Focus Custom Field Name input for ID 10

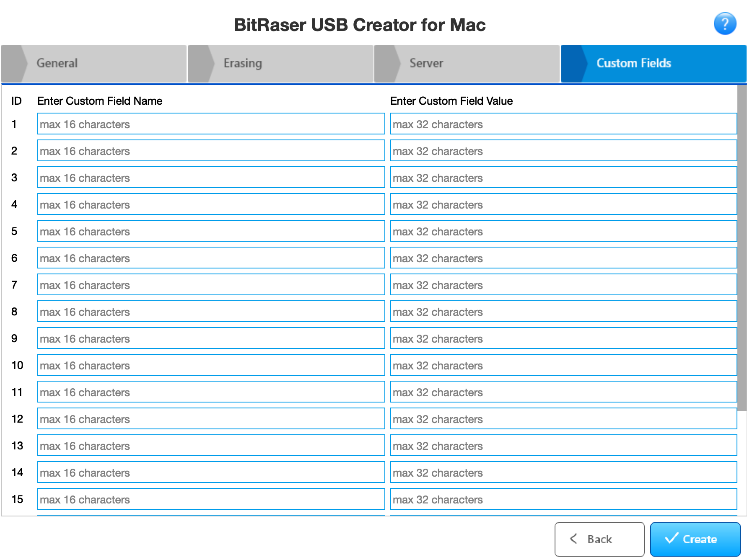[x=211, y=365]
